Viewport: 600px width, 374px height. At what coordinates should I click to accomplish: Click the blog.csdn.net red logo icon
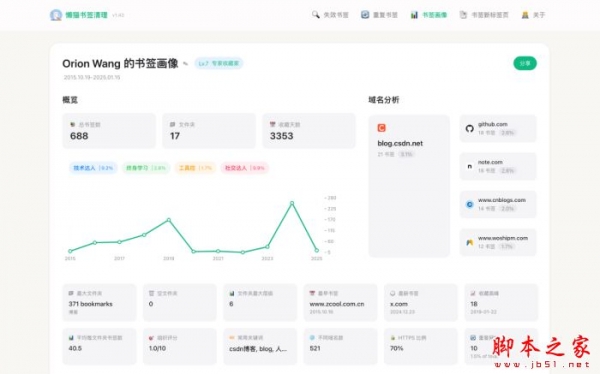click(382, 128)
